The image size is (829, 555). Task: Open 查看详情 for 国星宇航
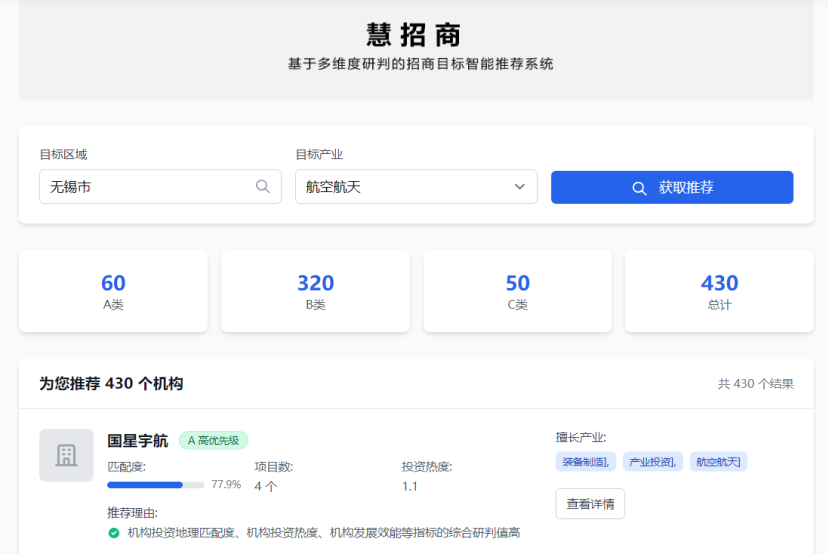pyautogui.click(x=590, y=504)
